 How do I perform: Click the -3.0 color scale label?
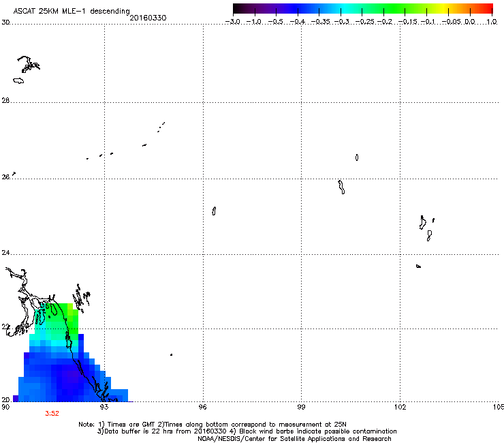pyautogui.click(x=233, y=22)
